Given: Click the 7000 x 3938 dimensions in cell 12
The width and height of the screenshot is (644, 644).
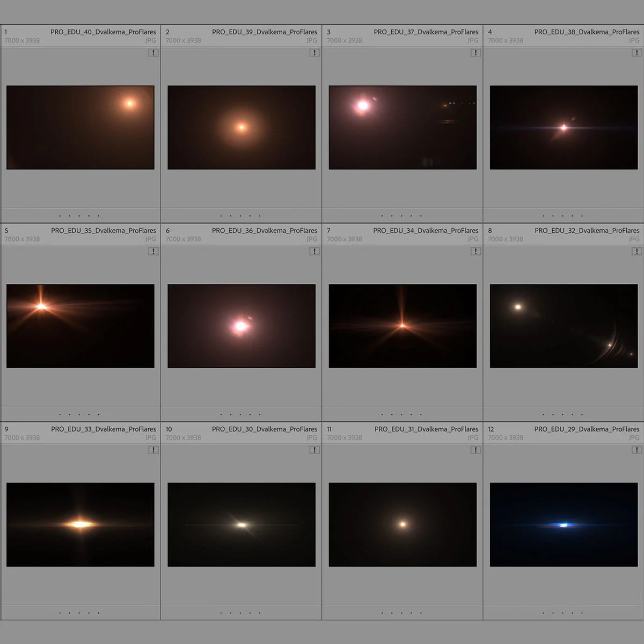Looking at the screenshot, I should click(x=505, y=438).
